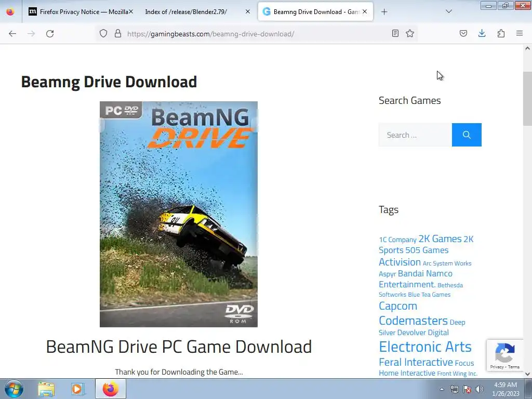Go back to the previous page
Image resolution: width=532 pixels, height=399 pixels.
point(12,34)
